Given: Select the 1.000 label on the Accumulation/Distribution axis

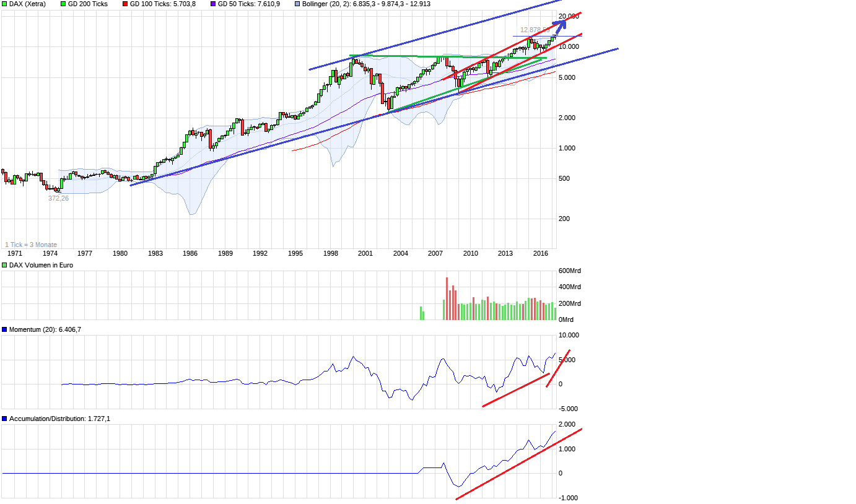Looking at the screenshot, I should (567, 449).
